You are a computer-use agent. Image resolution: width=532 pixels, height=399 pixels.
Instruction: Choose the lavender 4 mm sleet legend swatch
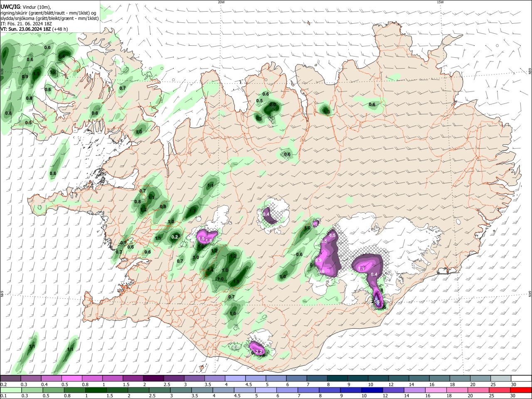pos(235,379)
